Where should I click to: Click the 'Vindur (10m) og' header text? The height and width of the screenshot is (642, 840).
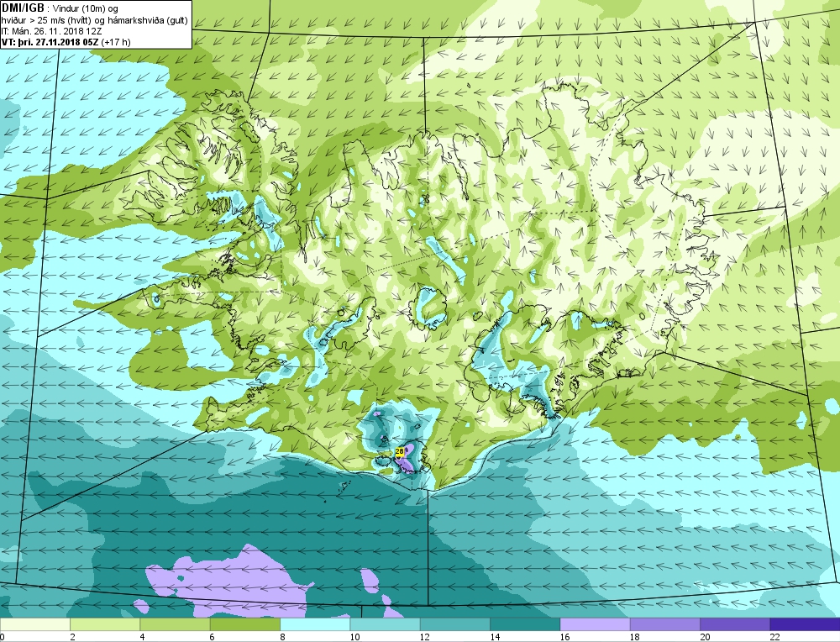click(x=87, y=8)
